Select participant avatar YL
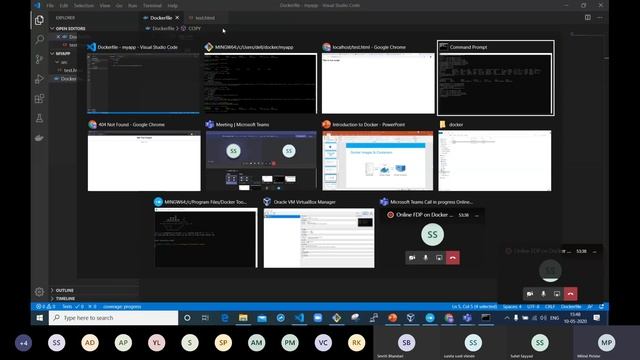640x360 pixels. click(156, 343)
